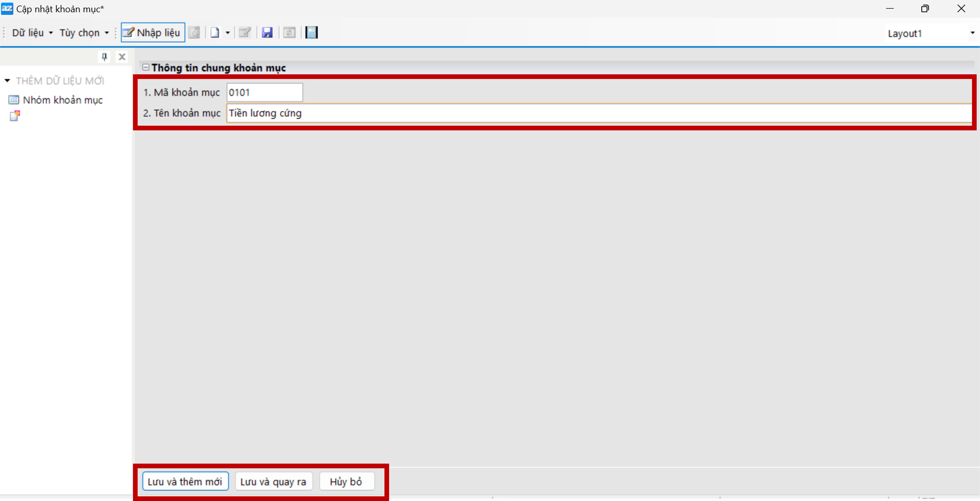
Task: Open the Tùy chọn menu
Action: coord(83,33)
